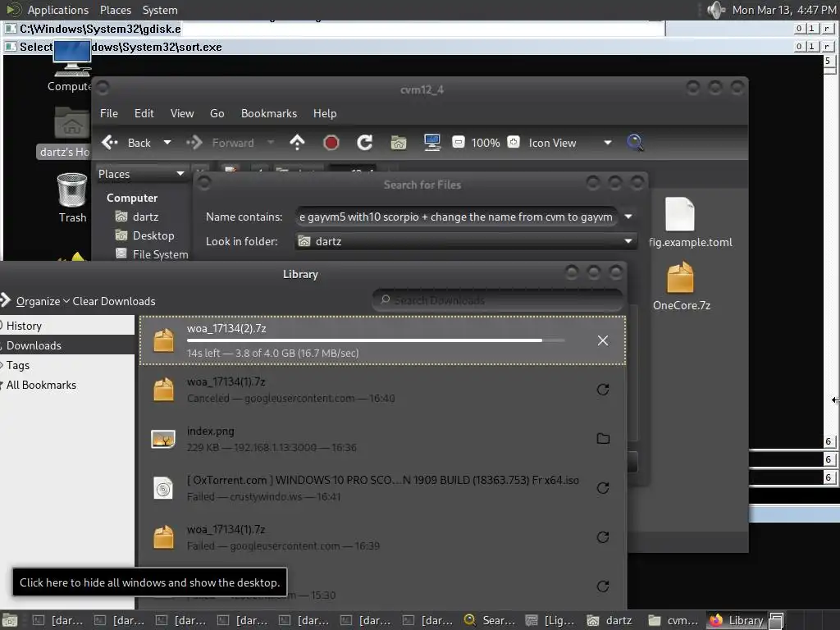Switch to the Library taskbar window

737,620
